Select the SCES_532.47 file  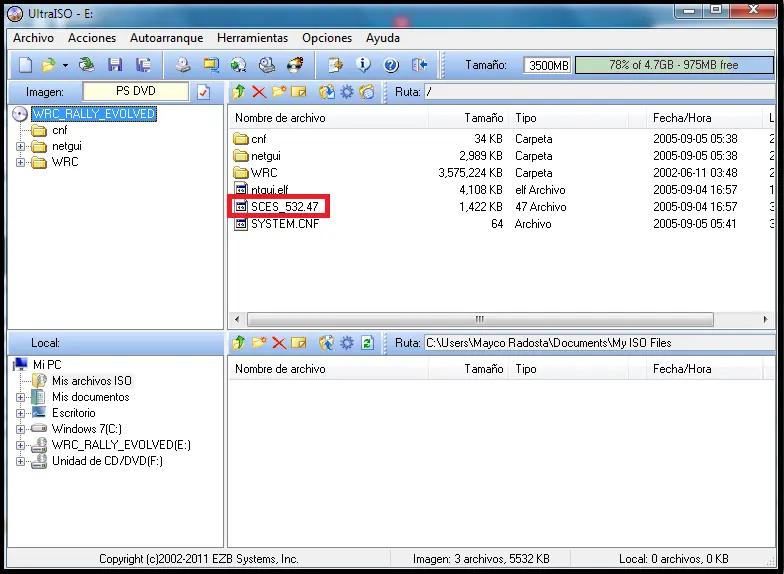pos(284,206)
